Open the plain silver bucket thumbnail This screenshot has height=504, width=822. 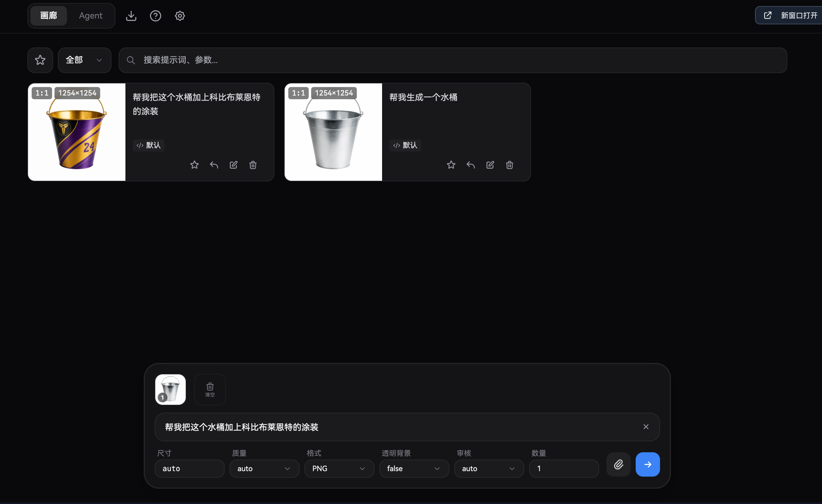(x=333, y=132)
